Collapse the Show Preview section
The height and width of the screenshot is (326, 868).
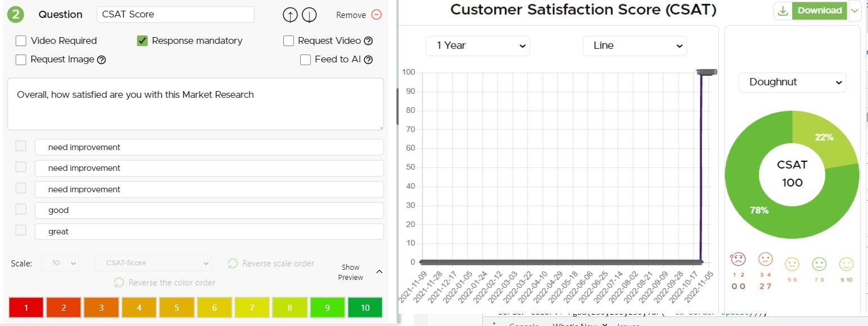tap(379, 272)
